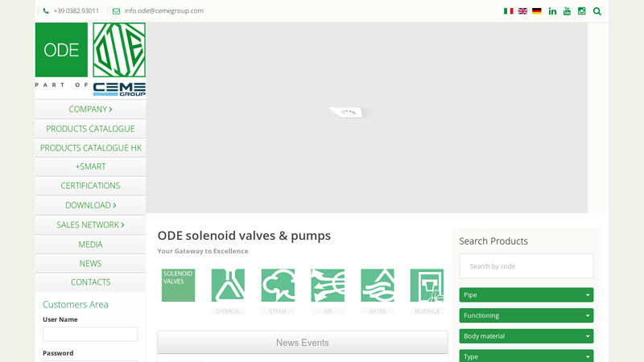Expand the Sales Network menu
This screenshot has height=362, width=644.
coord(90,225)
